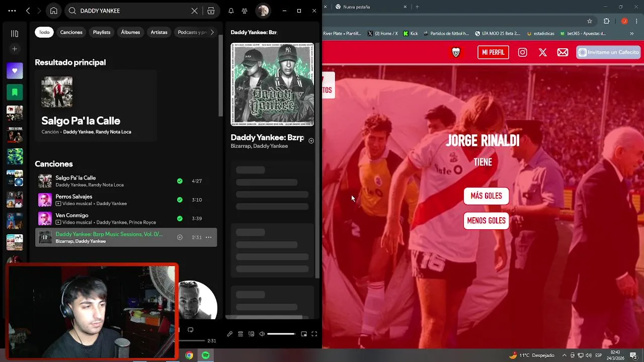Open a new Chrome tab
Screen dimensions: 644x362
pyautogui.click(x=417, y=7)
